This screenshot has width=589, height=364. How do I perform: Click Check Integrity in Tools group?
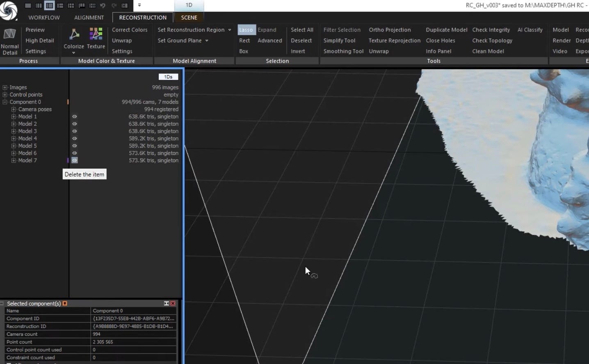(491, 30)
